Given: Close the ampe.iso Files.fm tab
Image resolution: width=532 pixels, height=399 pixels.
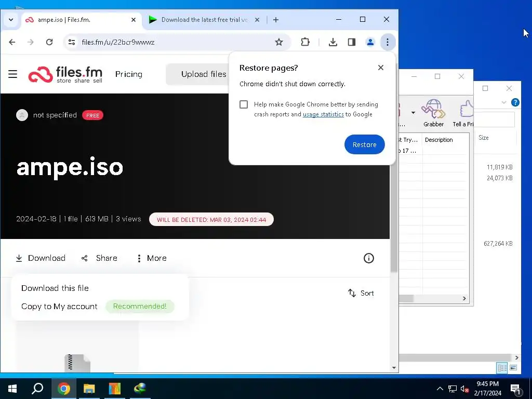Looking at the screenshot, I should (x=134, y=20).
